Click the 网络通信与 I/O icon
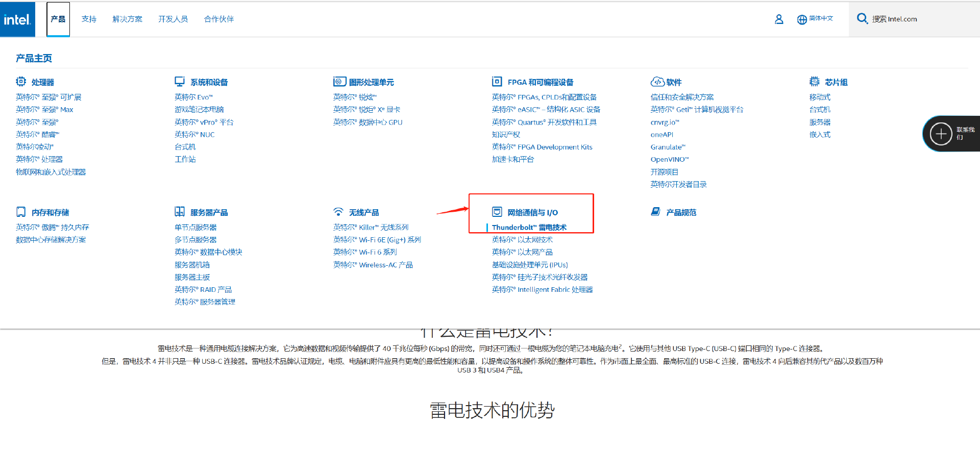Screen dimensions: 980x449 497,212
